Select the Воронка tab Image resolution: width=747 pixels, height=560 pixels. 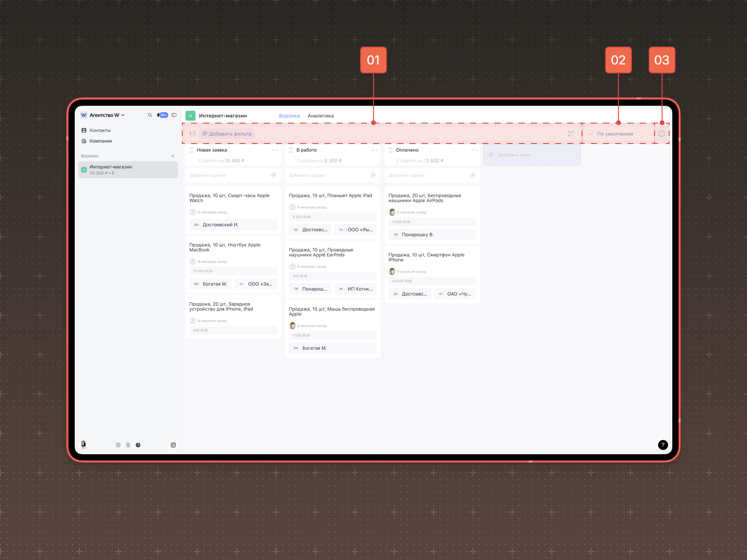tap(289, 116)
